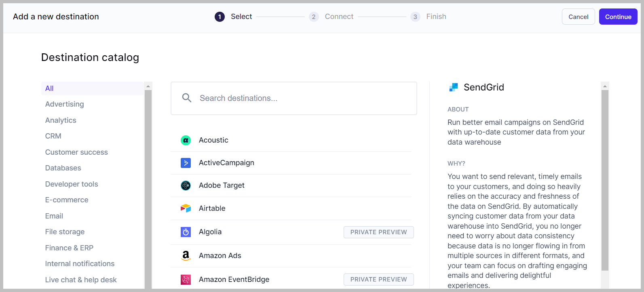
Task: Click the Adobe Target icon
Action: tap(186, 185)
